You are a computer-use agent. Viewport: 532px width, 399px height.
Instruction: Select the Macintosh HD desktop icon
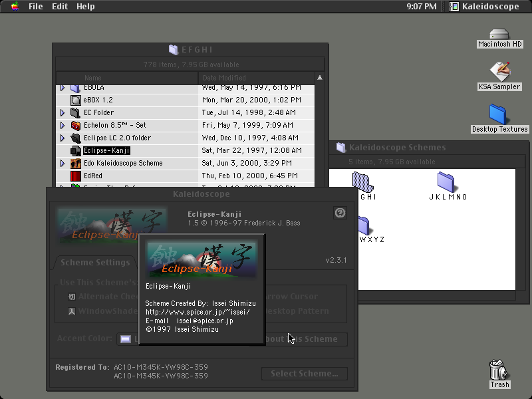pyautogui.click(x=499, y=39)
